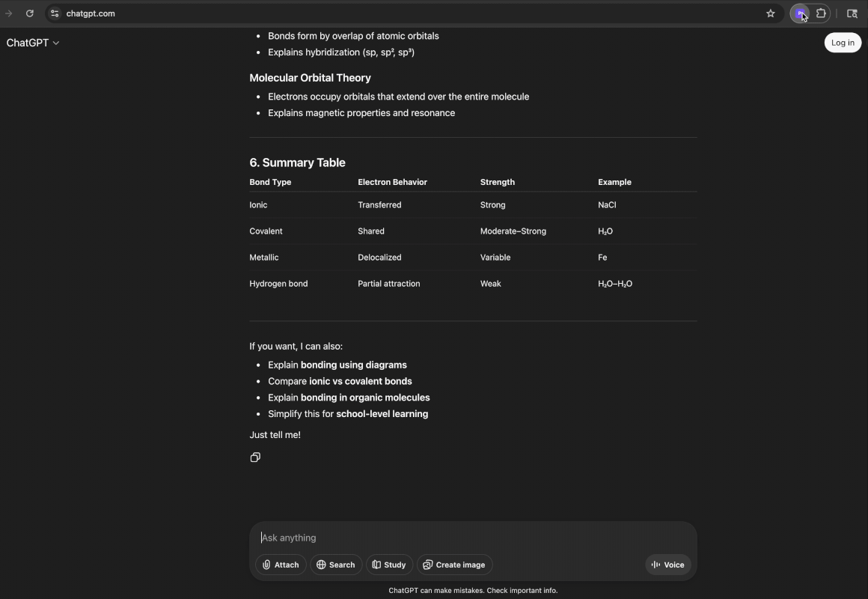This screenshot has height=599, width=868.
Task: Expand the ChatGPT model dropdown
Action: click(x=56, y=43)
